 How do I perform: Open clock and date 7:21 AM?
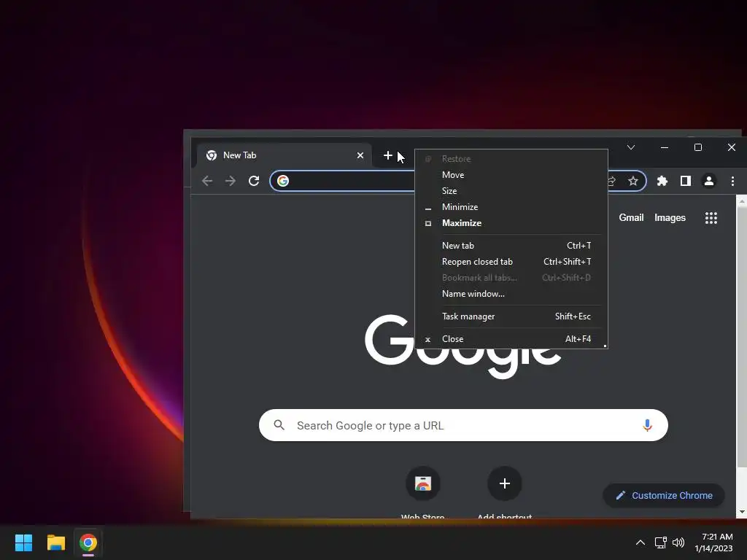tap(713, 542)
